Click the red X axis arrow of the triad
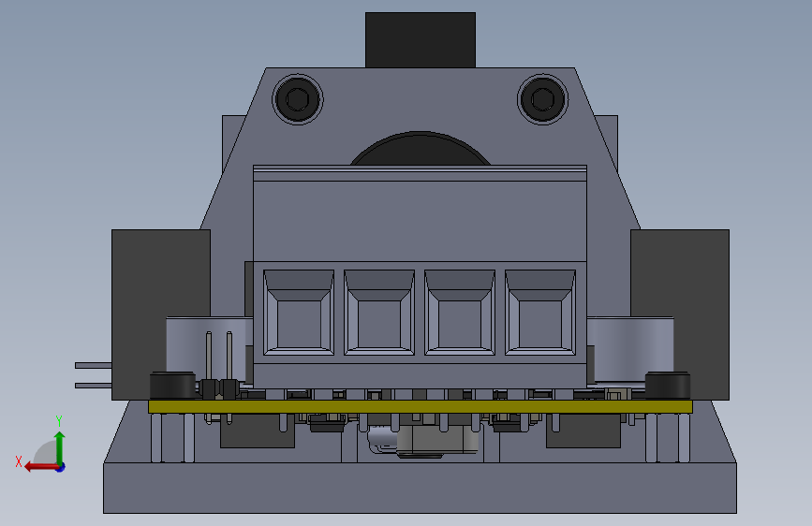This screenshot has width=812, height=526. click(41, 467)
